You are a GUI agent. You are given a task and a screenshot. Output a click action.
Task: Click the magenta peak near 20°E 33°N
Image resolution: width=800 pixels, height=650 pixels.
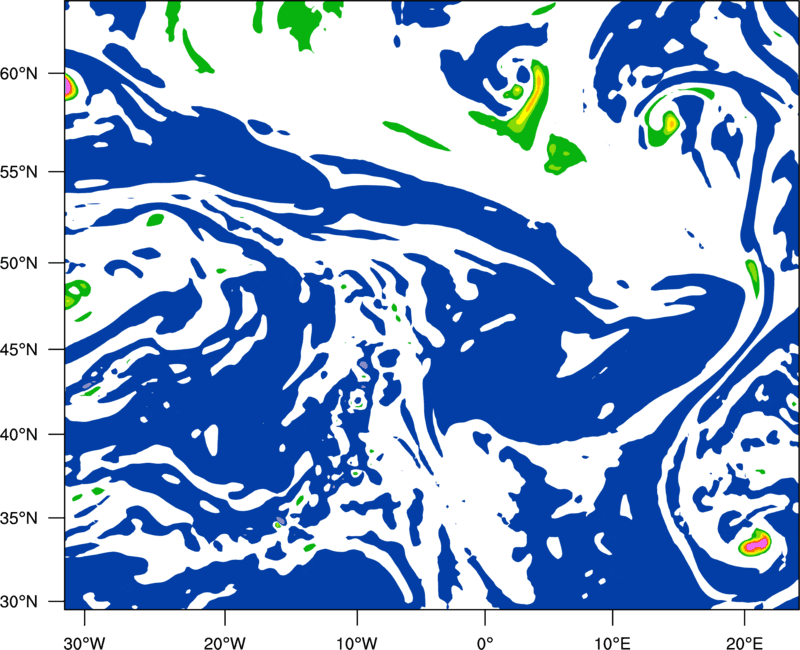click(x=755, y=544)
